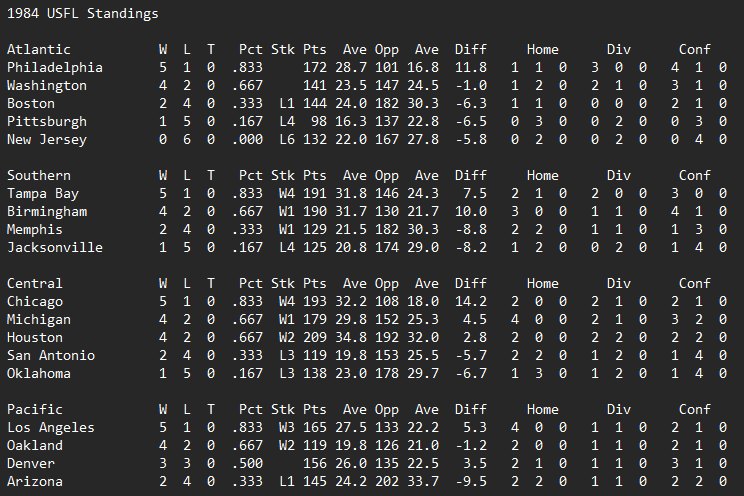Click Pittsburgh's L4 streak value
The width and height of the screenshot is (744, 496).
[287, 121]
